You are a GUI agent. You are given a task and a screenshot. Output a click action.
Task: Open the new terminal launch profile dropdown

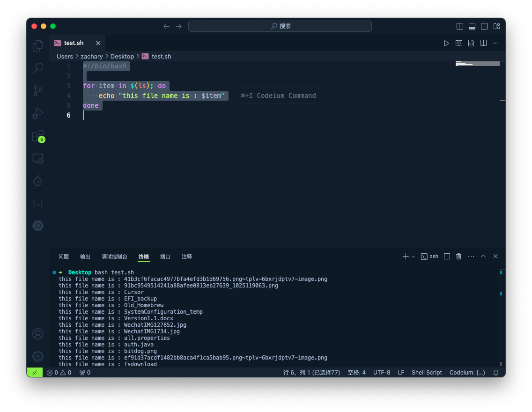(414, 257)
